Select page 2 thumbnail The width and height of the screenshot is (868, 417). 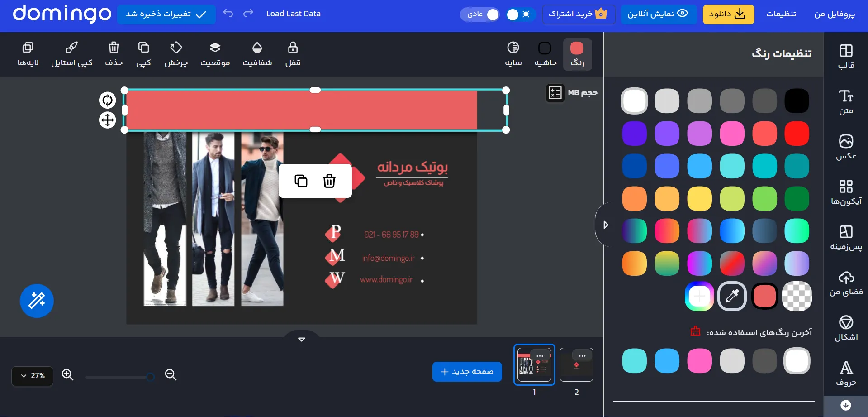(x=576, y=364)
